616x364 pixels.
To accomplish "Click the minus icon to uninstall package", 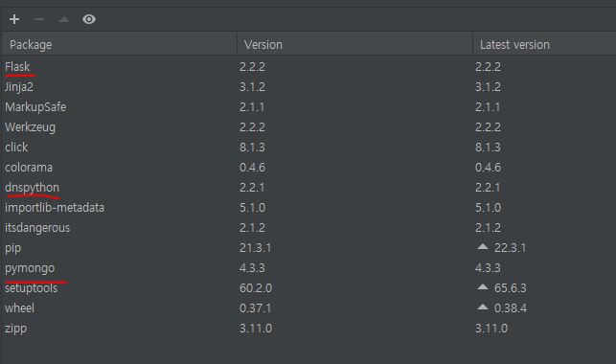I will (39, 19).
